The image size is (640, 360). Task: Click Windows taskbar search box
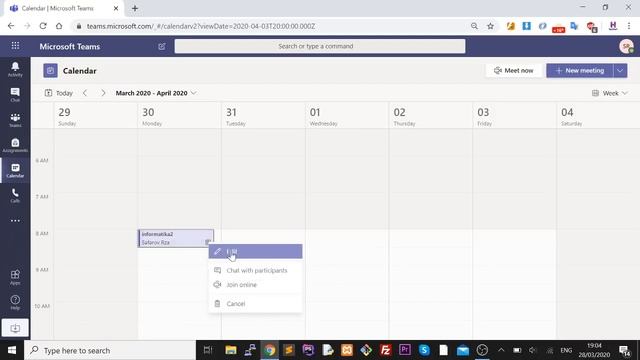click(110, 350)
